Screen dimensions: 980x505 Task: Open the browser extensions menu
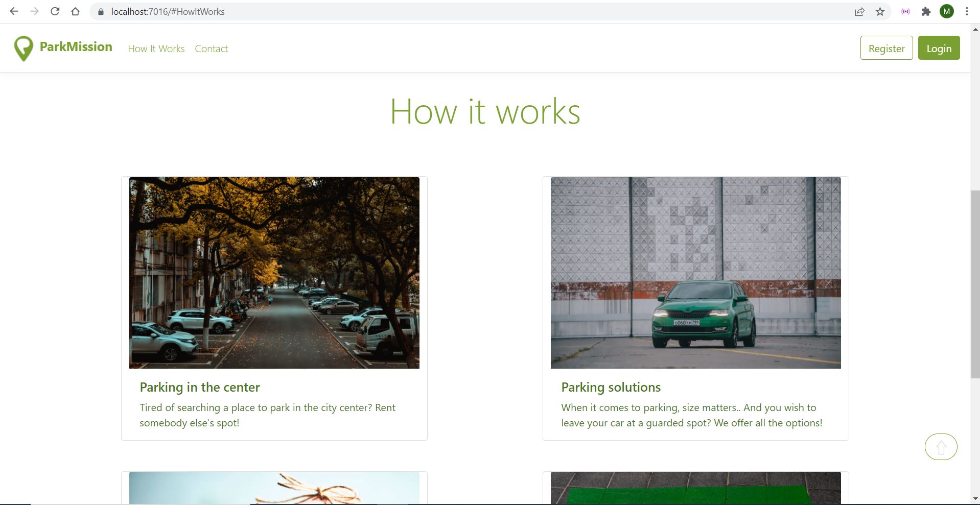coord(925,11)
